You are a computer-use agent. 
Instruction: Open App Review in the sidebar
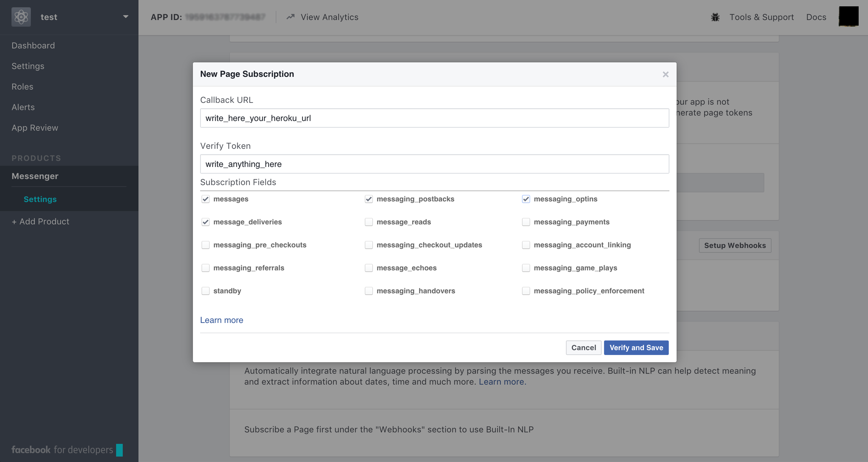(35, 128)
